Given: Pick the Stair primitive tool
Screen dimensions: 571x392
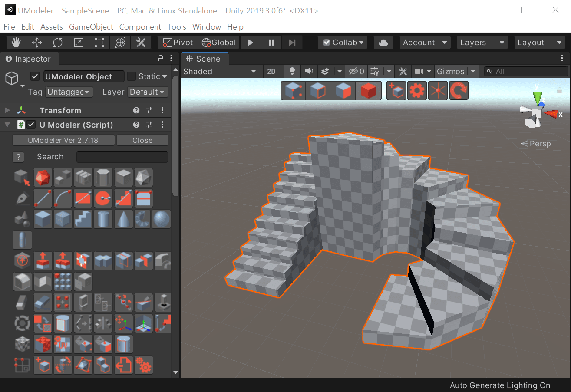Looking at the screenshot, I should pos(83,219).
